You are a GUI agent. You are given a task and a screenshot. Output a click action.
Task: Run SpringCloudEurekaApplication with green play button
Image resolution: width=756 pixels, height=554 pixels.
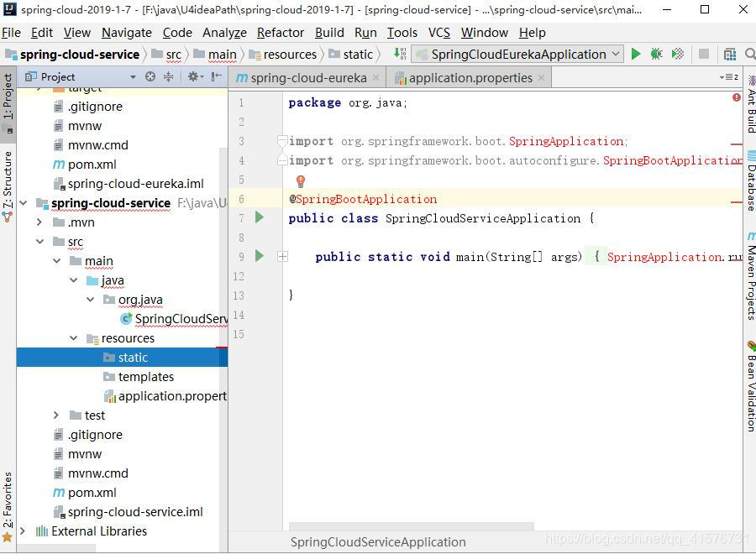(x=636, y=54)
